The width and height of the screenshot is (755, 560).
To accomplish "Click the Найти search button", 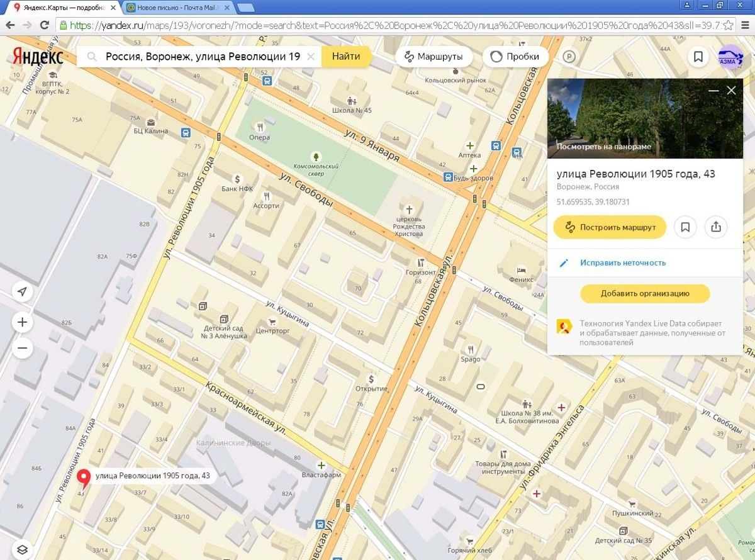I will tap(346, 56).
